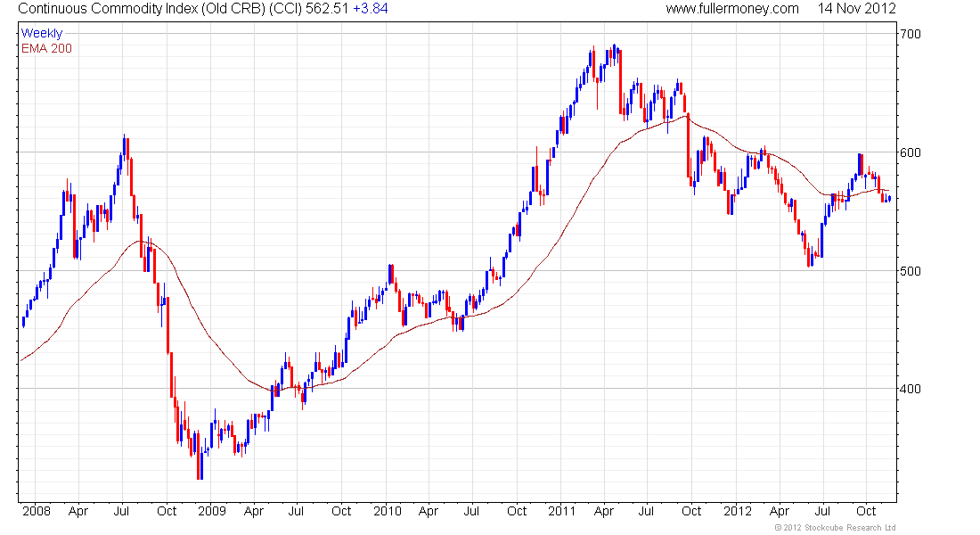980x535 pixels.
Task: Select the 'Weekly' legend label
Action: pos(42,33)
